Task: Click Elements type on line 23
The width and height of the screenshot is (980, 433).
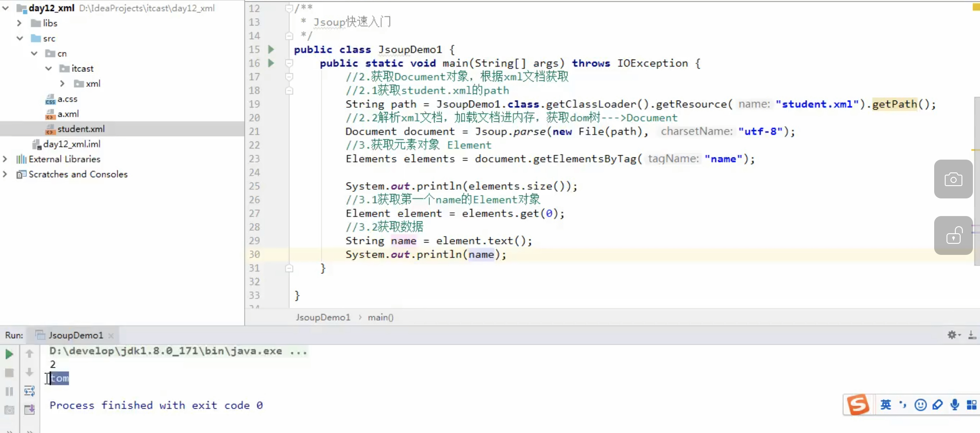Action: click(x=371, y=159)
